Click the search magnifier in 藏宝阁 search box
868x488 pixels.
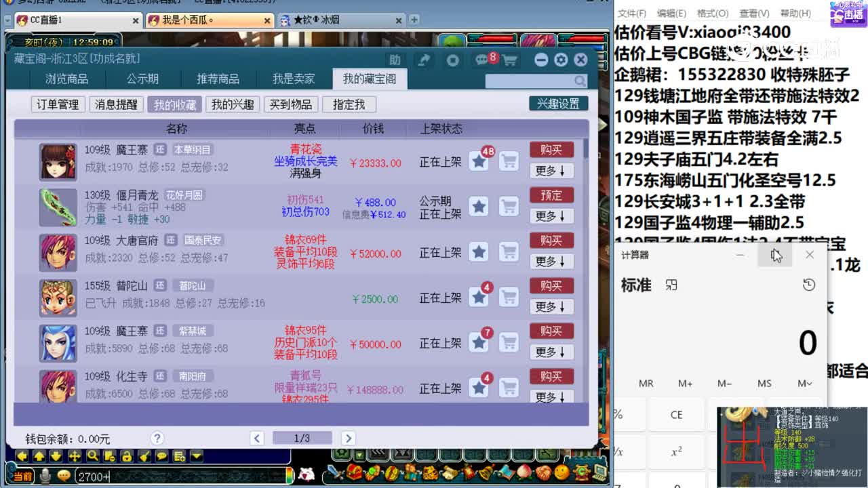(580, 81)
